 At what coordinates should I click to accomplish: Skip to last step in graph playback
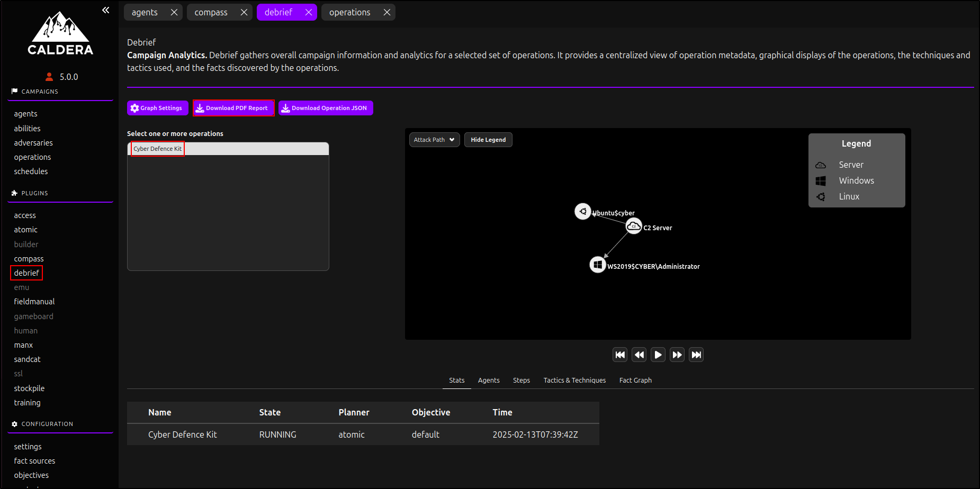696,355
